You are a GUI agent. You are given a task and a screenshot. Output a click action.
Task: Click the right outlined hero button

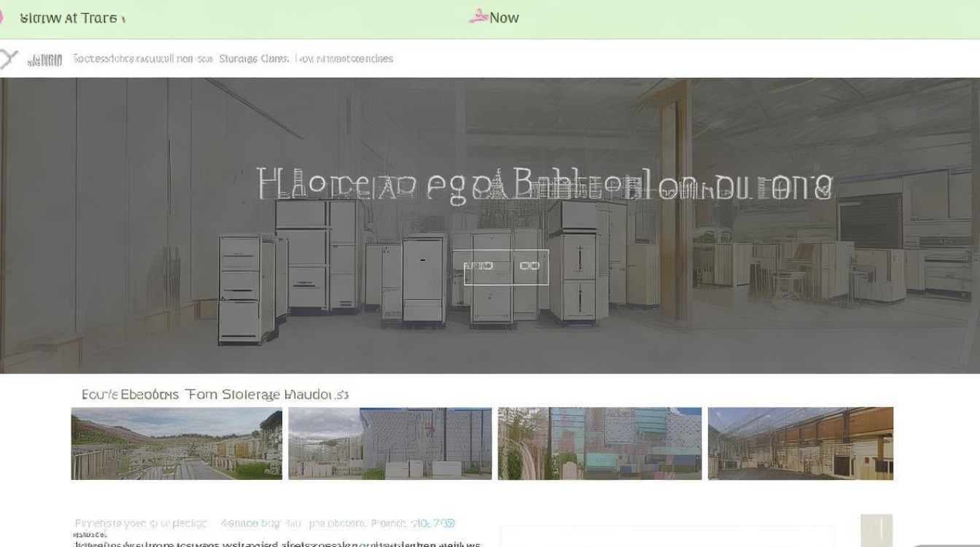(x=529, y=267)
